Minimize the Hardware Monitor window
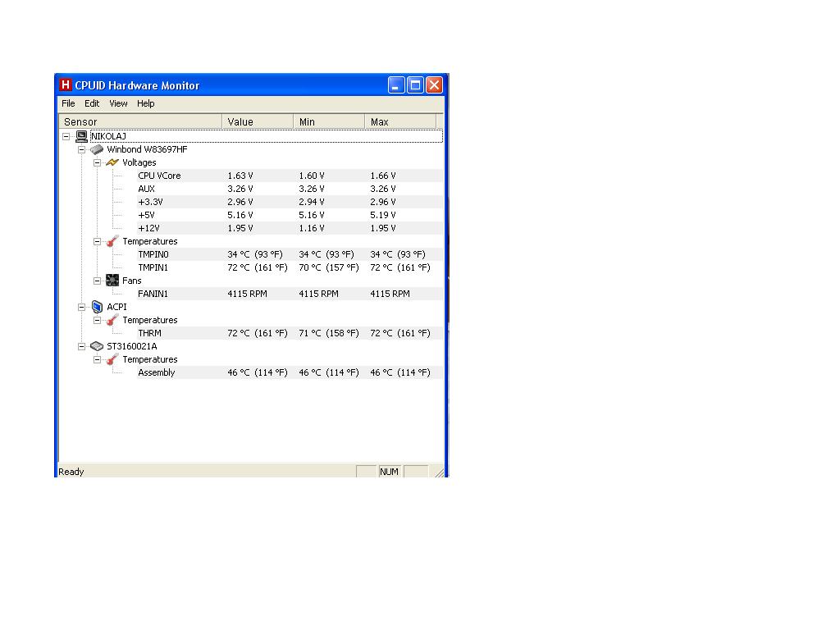840x630 pixels. 396,84
